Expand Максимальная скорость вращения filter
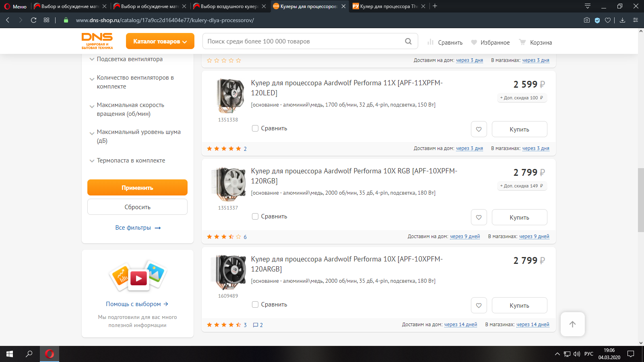Image resolution: width=644 pixels, height=362 pixels. pos(127,109)
